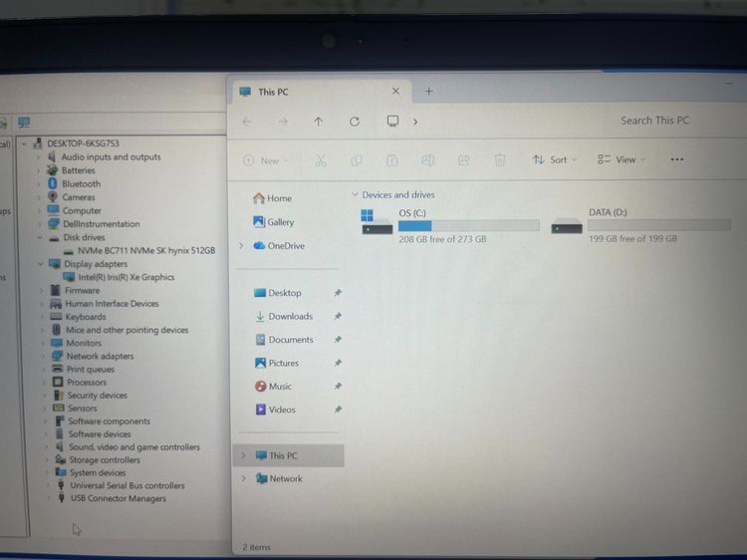Viewport: 747px width, 560px height.
Task: Select the DATA (D:) drive
Action: (x=639, y=225)
